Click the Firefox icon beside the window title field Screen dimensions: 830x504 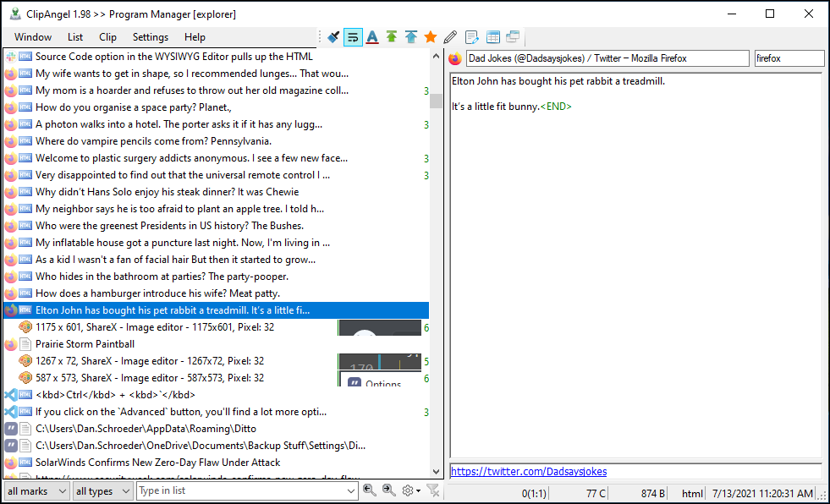click(x=455, y=58)
